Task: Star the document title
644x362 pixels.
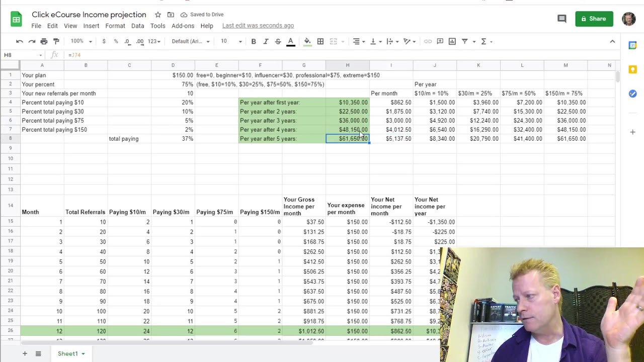Action: (x=158, y=15)
